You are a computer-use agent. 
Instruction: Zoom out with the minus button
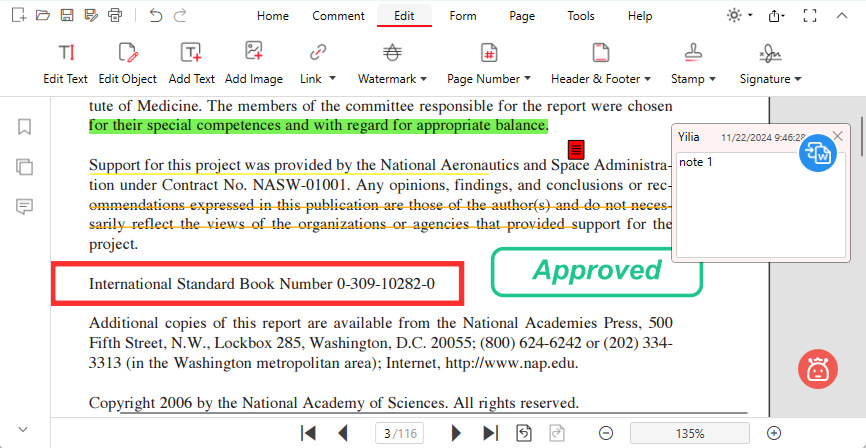click(606, 433)
